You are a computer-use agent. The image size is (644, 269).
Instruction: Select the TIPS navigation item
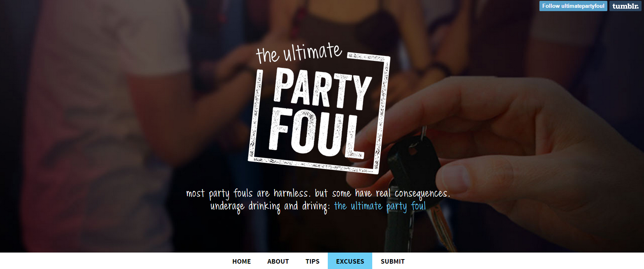click(313, 261)
